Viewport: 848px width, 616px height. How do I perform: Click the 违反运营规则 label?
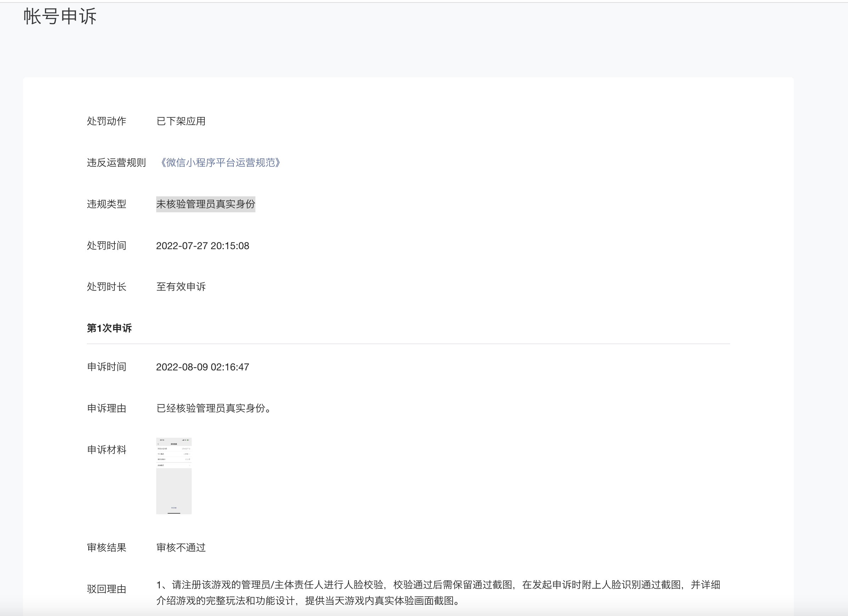tap(116, 163)
